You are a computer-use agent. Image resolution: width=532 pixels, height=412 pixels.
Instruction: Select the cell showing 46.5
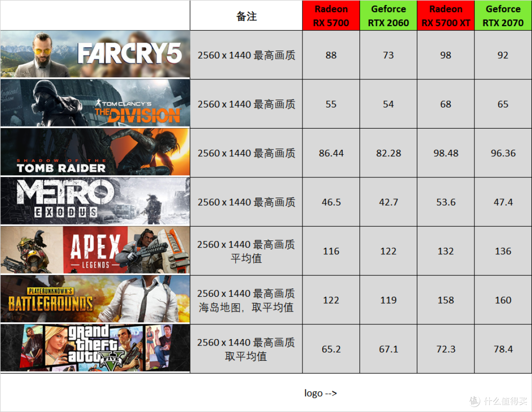pos(331,202)
